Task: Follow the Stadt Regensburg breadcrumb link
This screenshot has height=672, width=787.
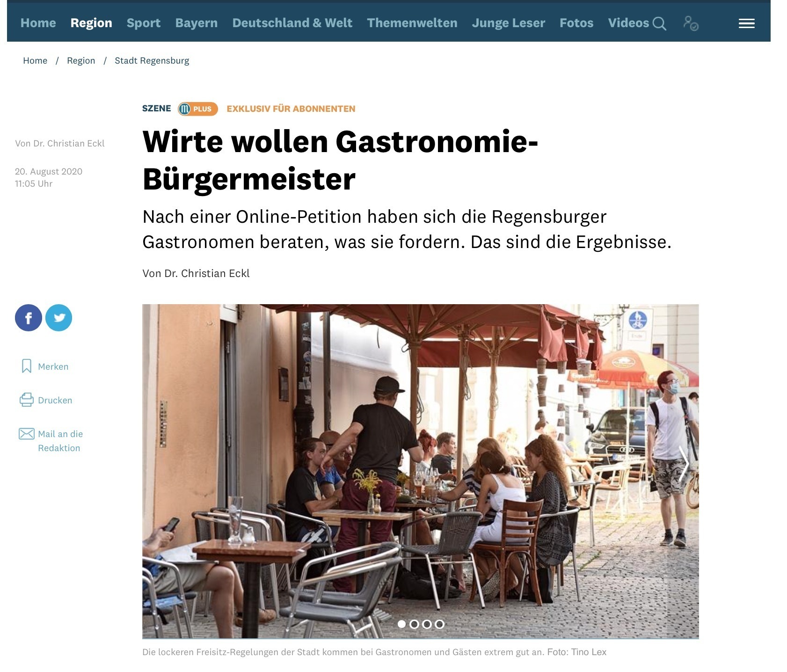Action: coord(152,60)
